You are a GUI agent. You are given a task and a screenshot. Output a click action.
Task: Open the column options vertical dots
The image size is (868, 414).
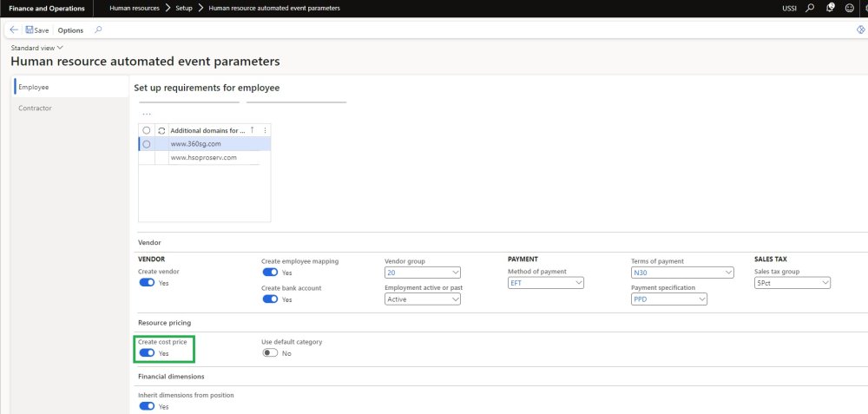coord(265,130)
